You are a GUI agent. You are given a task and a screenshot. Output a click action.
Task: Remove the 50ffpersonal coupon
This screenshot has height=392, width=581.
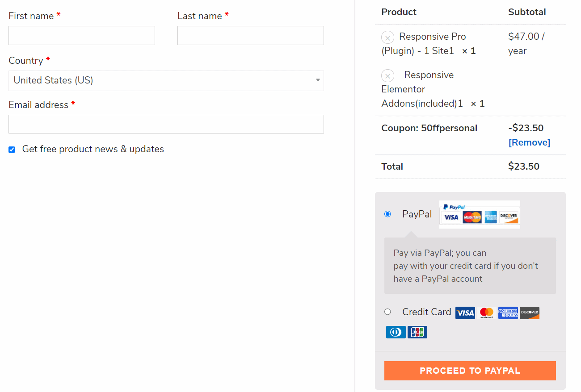pyautogui.click(x=529, y=142)
